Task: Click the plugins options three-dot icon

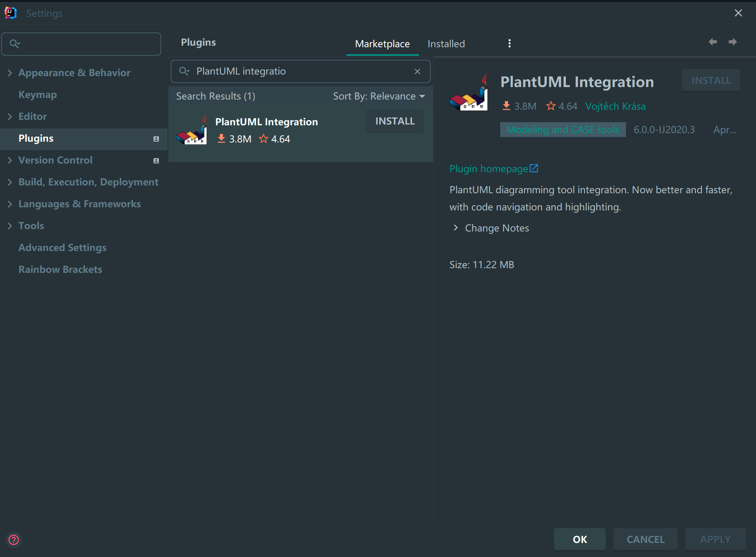Action: 509,43
